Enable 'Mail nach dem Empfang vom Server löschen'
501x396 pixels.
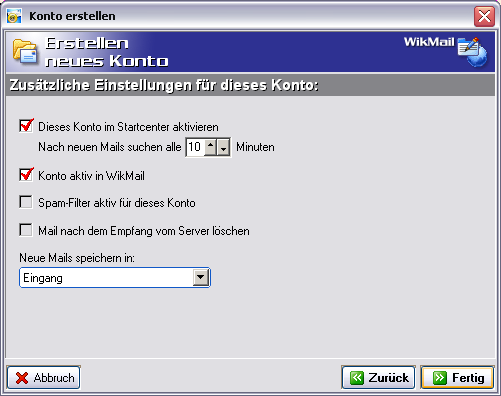point(26,230)
